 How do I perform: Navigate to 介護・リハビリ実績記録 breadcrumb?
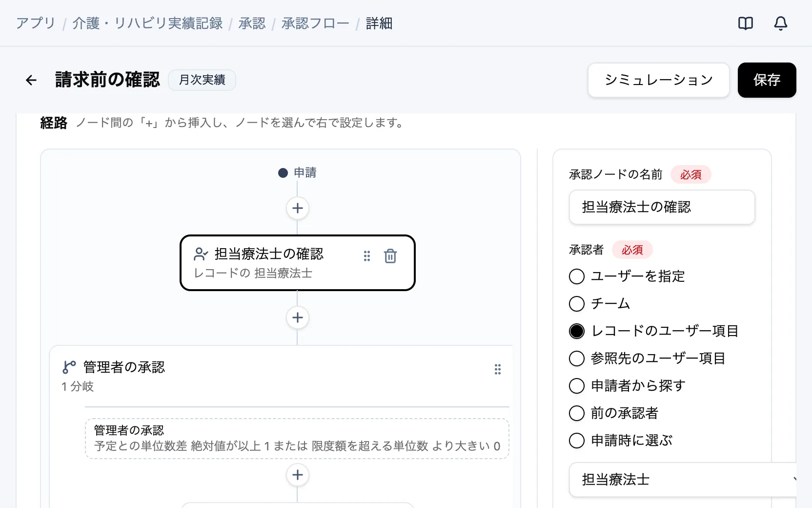147,23
